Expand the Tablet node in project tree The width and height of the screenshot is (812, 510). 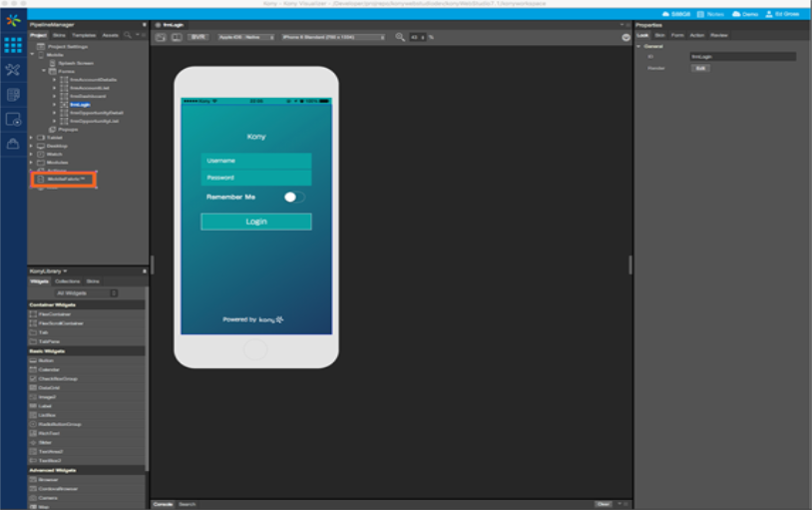coord(32,138)
